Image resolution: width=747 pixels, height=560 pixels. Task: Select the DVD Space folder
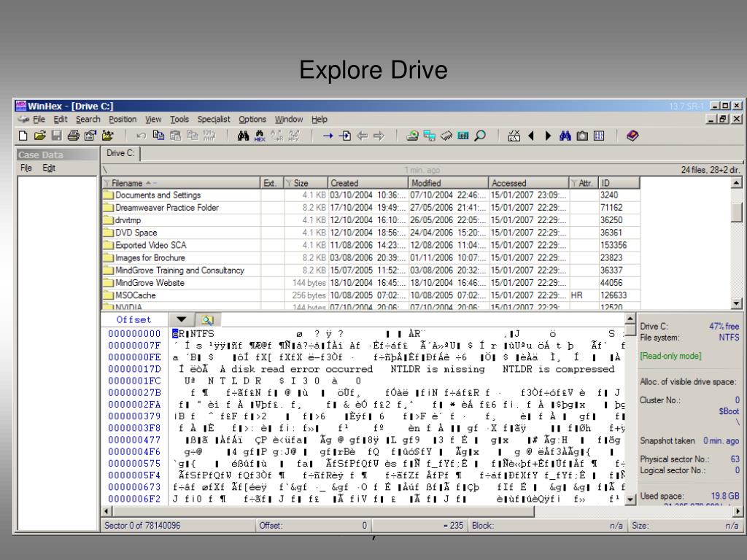(371, 233)
